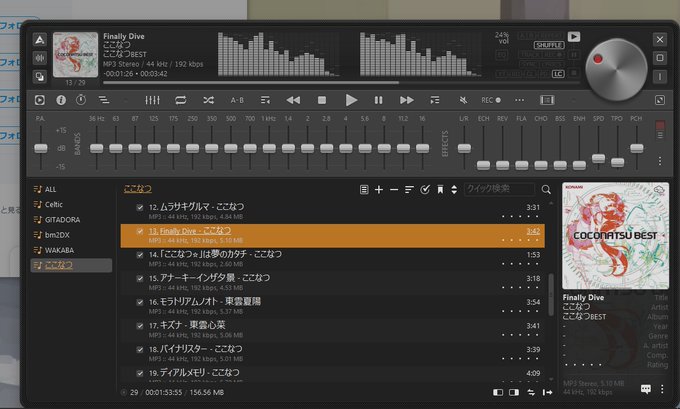Toggle the left panel layout icon
The height and width of the screenshot is (409, 680).
click(498, 392)
